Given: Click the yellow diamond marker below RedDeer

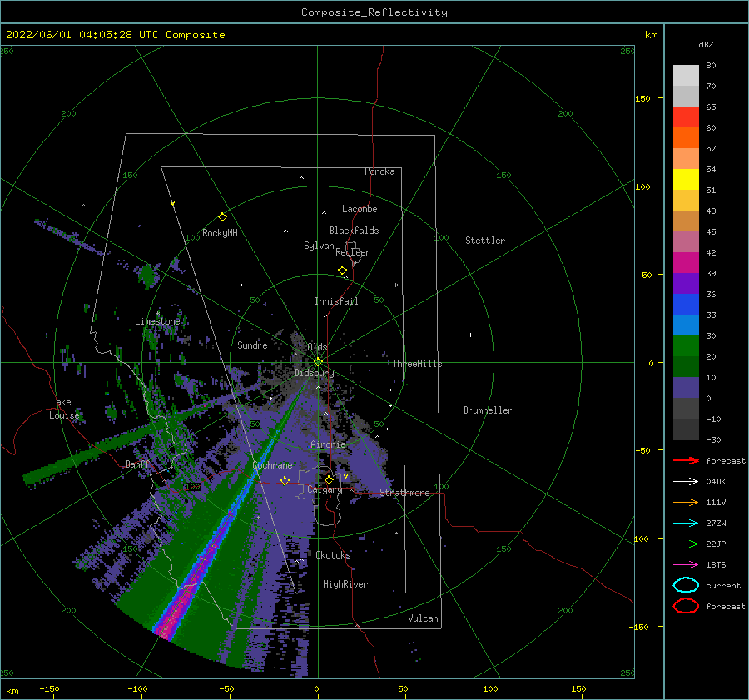Looking at the screenshot, I should 343,271.
